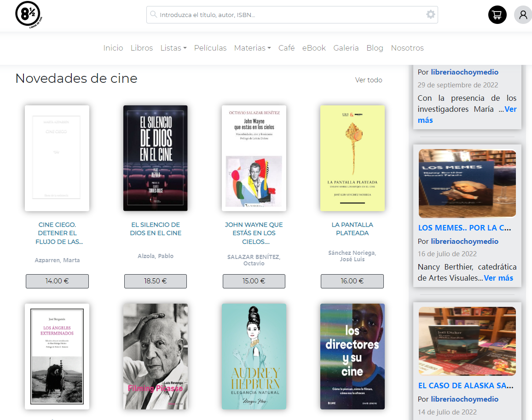
Task: Expand the Listas dropdown menu
Action: click(173, 48)
